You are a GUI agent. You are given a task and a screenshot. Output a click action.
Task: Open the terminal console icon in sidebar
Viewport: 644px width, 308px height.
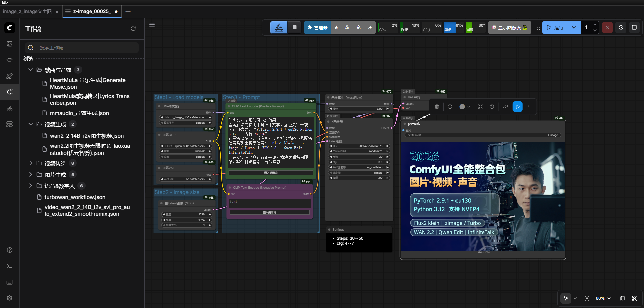[10, 266]
